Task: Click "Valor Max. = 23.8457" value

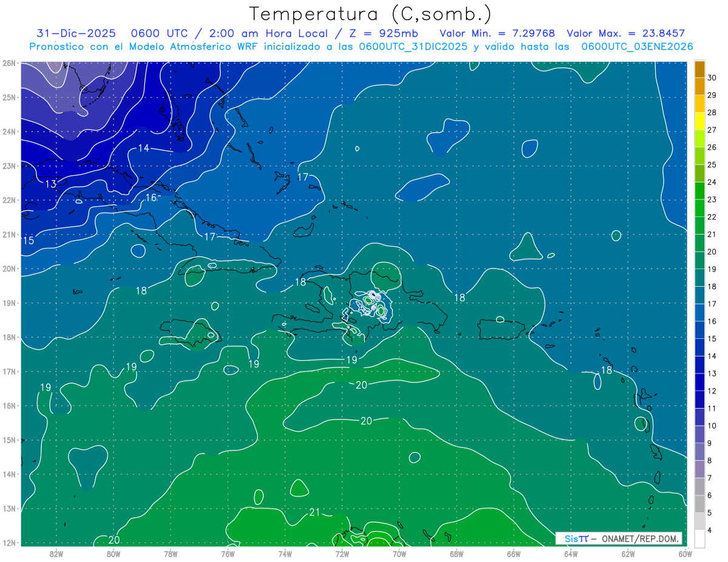Action: coord(626,34)
